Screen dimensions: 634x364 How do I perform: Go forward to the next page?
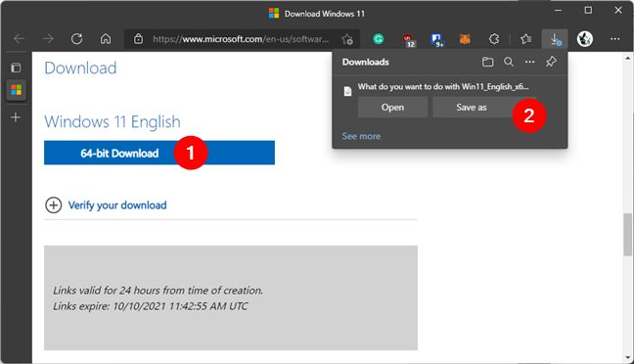[x=48, y=39]
